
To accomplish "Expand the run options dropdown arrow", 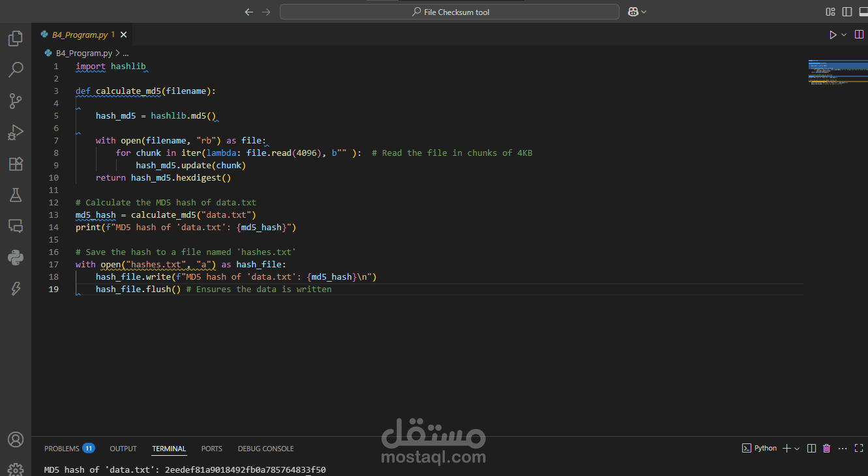I will click(844, 35).
